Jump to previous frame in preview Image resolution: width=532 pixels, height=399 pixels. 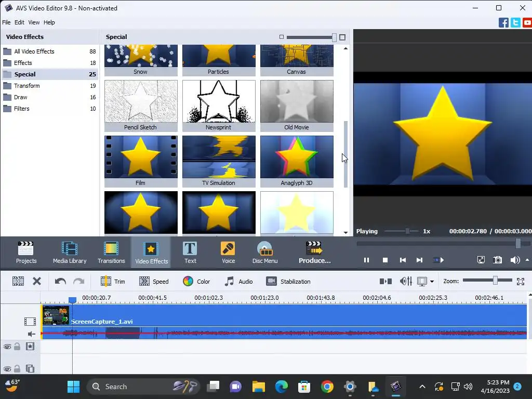pos(403,260)
